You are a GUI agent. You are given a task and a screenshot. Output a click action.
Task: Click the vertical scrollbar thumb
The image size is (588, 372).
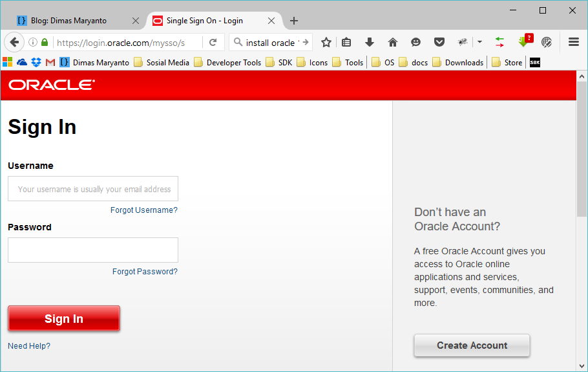[582, 149]
